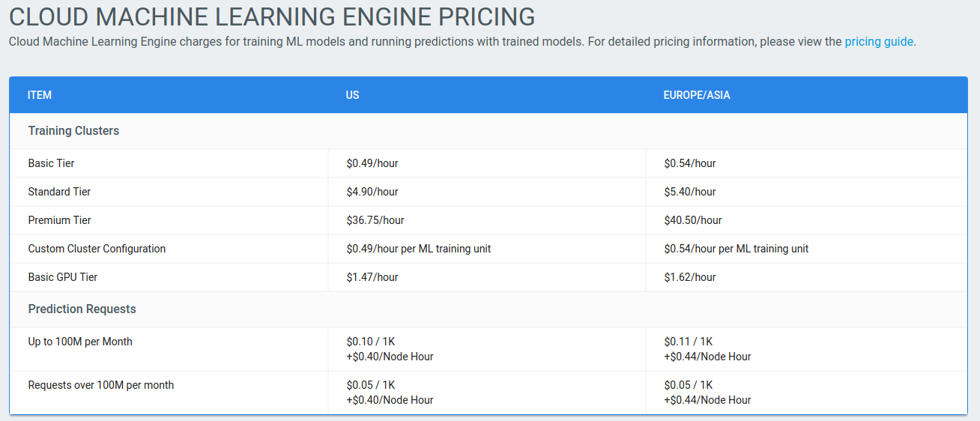
Task: Click the $40.50/hour Premium Tier price
Action: pos(693,220)
